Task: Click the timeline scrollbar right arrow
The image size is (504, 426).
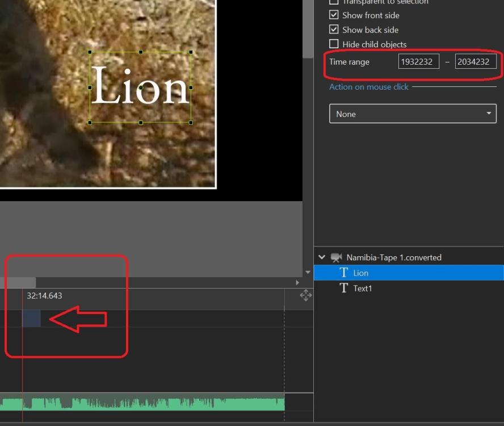Action: (x=297, y=282)
